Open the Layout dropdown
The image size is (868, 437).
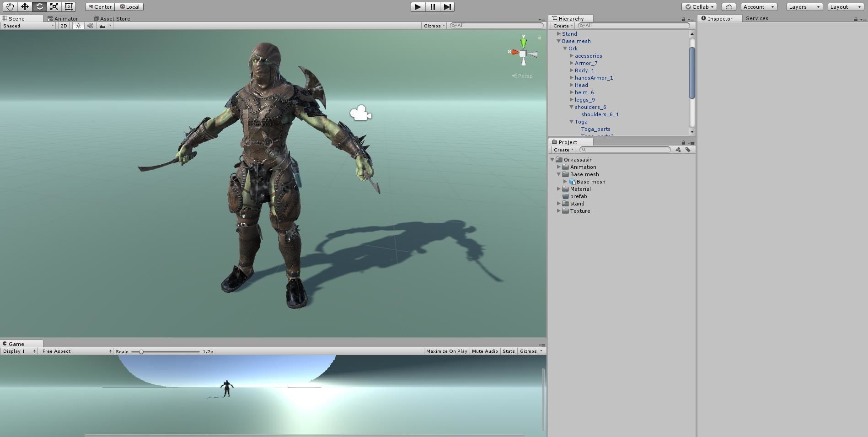(x=846, y=7)
